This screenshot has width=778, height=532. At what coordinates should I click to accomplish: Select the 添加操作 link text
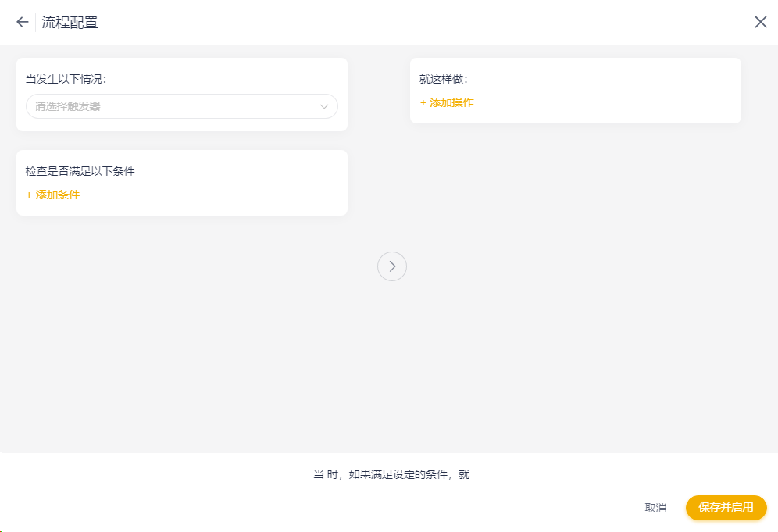[x=452, y=102]
